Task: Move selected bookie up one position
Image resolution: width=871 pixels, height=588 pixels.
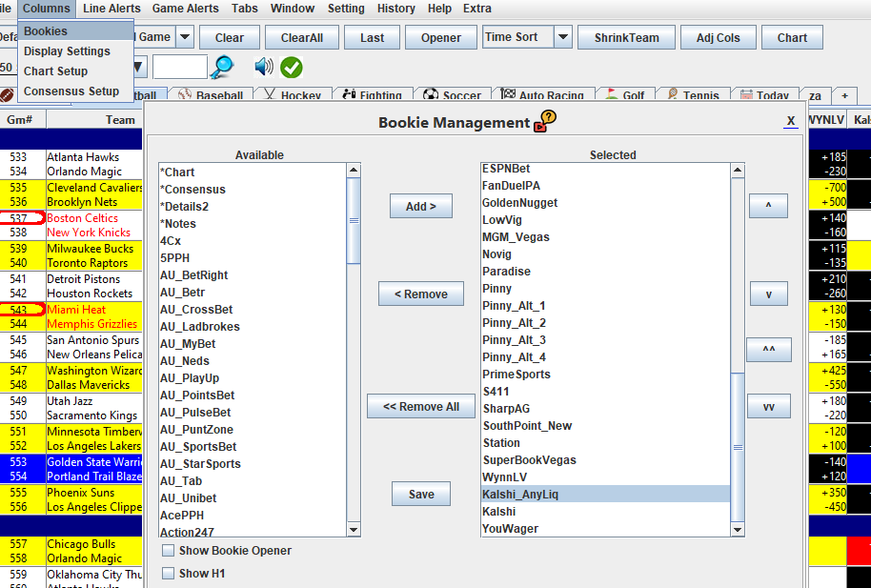Action: tap(769, 206)
